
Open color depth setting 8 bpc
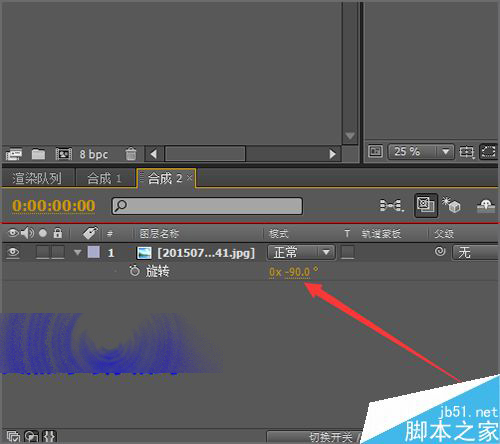click(94, 154)
